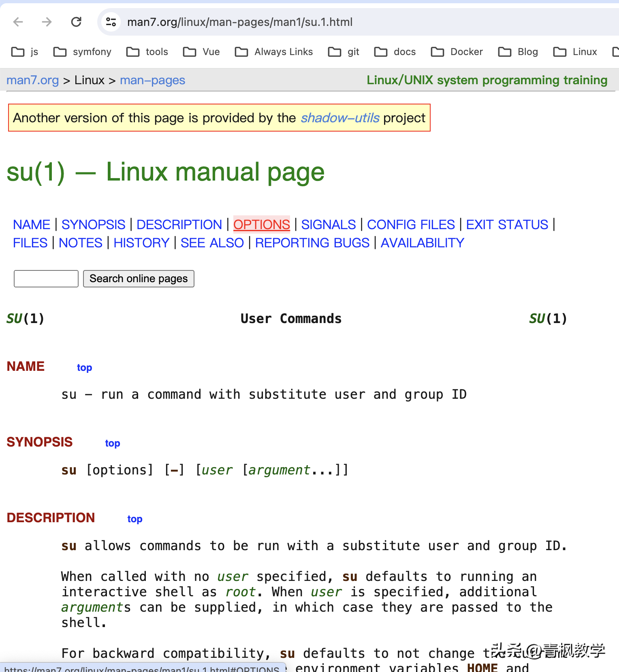Expand the Blog bookmark folder

click(518, 52)
